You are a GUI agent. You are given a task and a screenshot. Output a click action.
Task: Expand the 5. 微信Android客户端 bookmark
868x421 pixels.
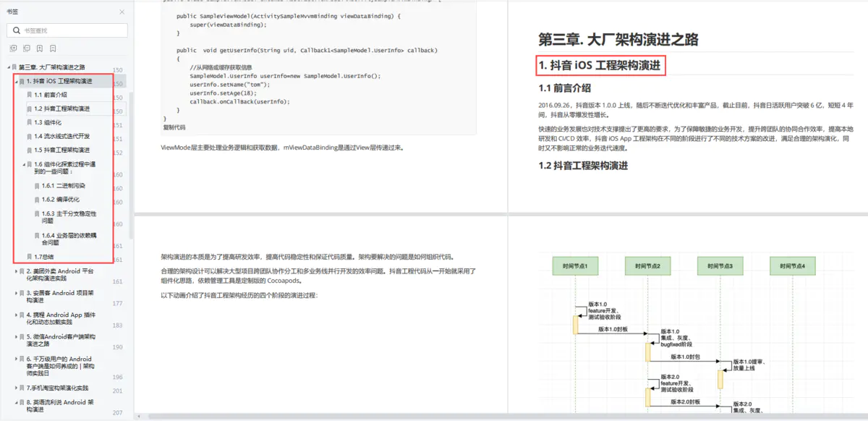coord(16,336)
